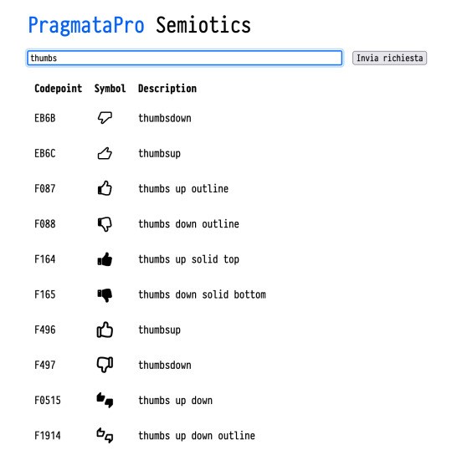This screenshot has height=476, width=452.
Task: Click the thumbs up solid top icon
Action: [x=105, y=259]
